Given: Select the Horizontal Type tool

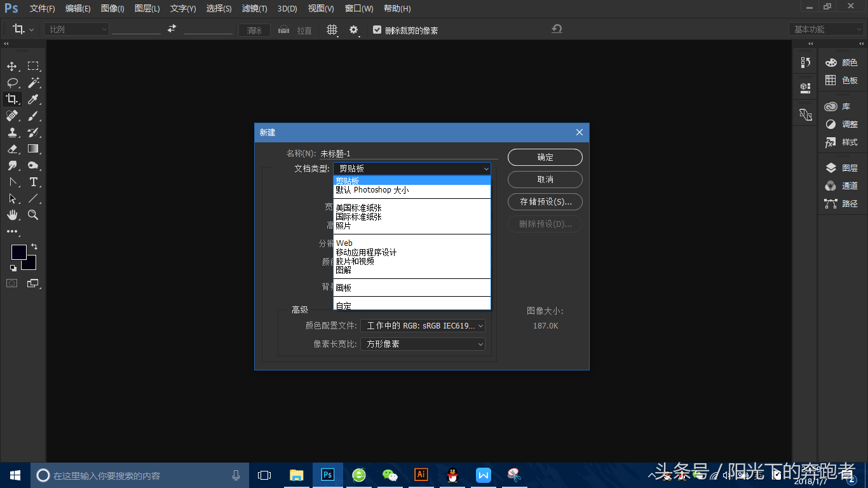Looking at the screenshot, I should 33,182.
